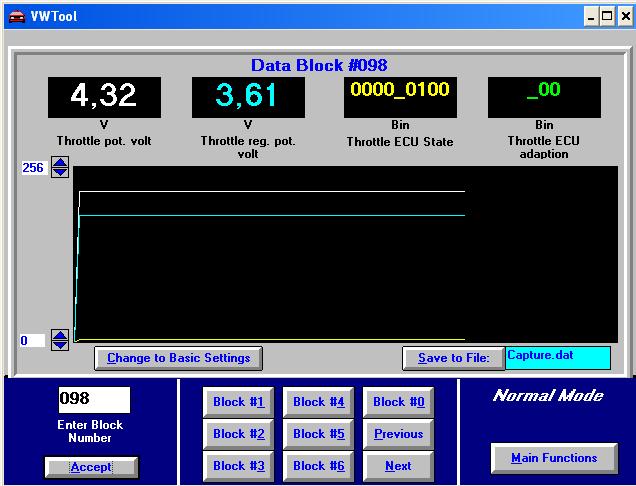Open Block #2

[238, 434]
